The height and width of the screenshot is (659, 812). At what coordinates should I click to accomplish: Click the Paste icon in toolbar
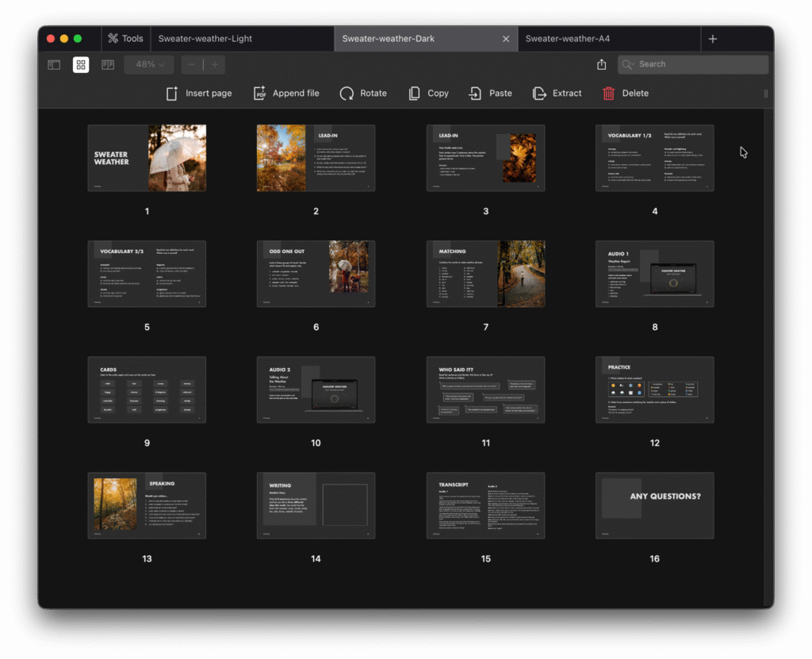pyautogui.click(x=475, y=94)
